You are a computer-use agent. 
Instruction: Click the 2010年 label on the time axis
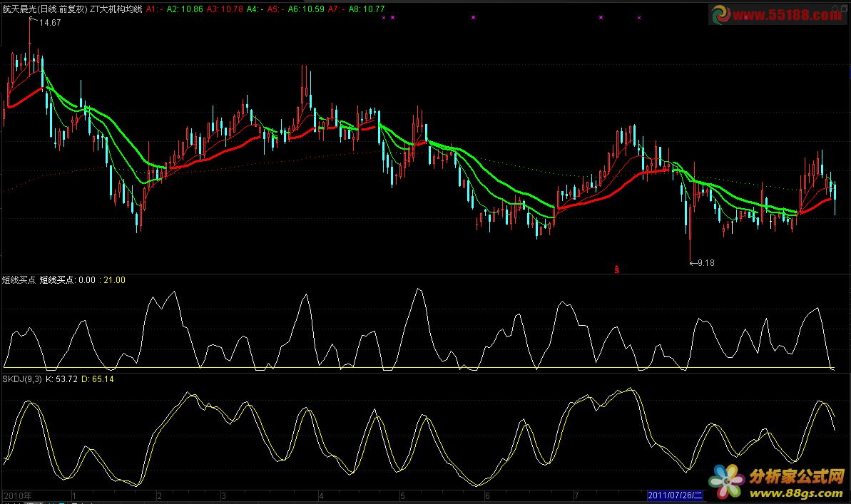pyautogui.click(x=18, y=496)
